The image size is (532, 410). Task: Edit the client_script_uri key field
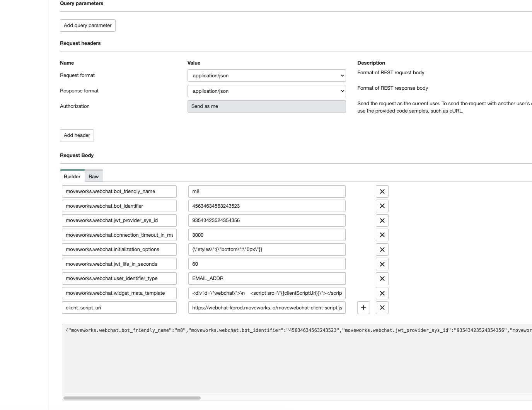pyautogui.click(x=119, y=307)
